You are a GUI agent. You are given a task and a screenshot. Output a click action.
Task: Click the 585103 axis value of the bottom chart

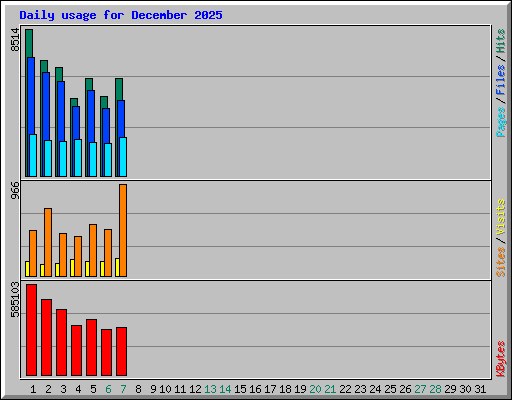coord(15,300)
